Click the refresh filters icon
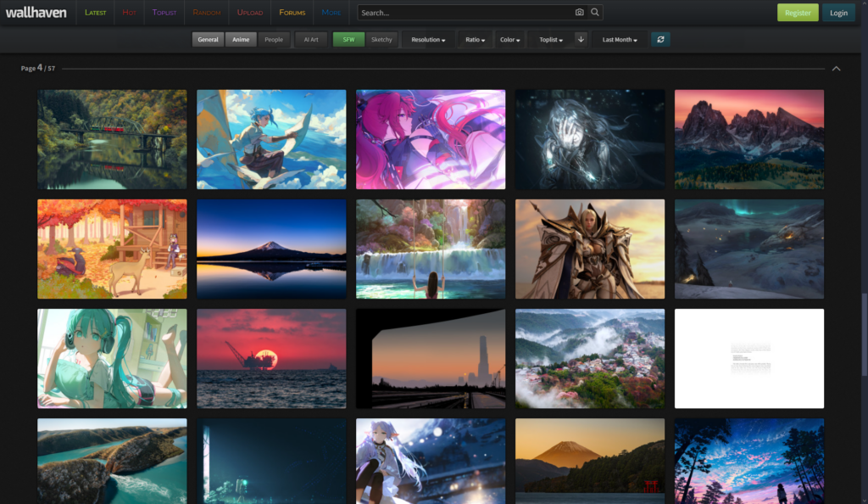Screen dimensions: 868x504 [660, 39]
